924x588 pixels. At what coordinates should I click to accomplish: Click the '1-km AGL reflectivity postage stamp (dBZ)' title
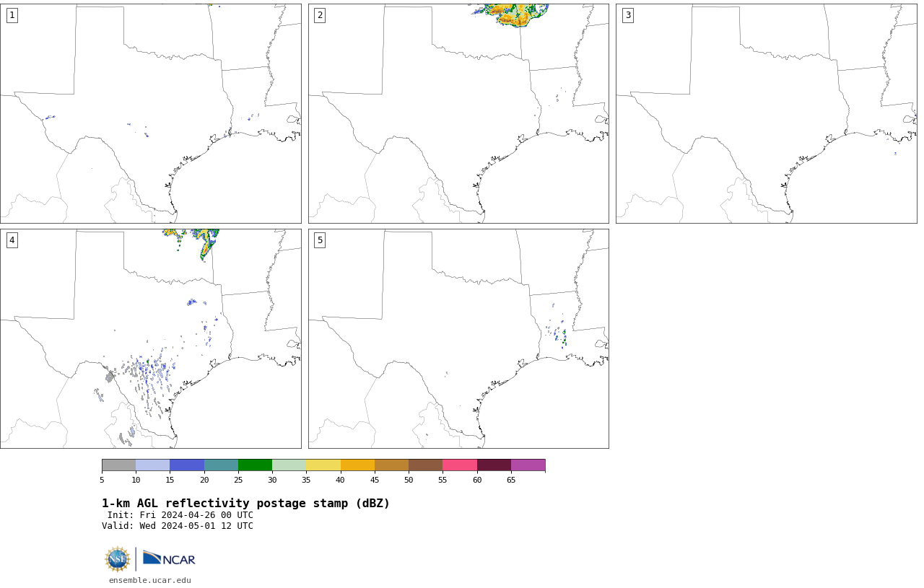[245, 504]
